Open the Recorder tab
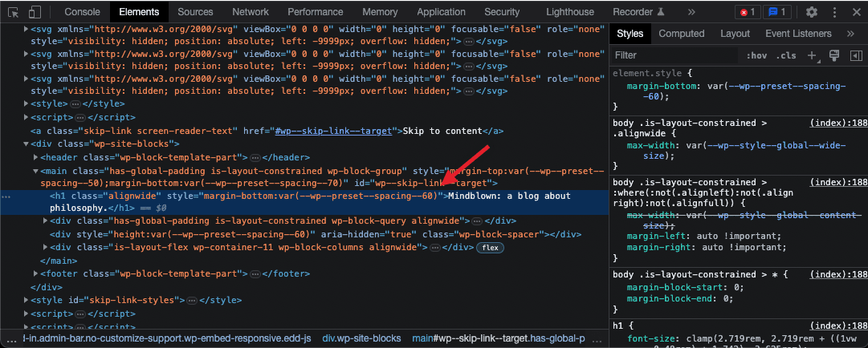 click(x=639, y=11)
